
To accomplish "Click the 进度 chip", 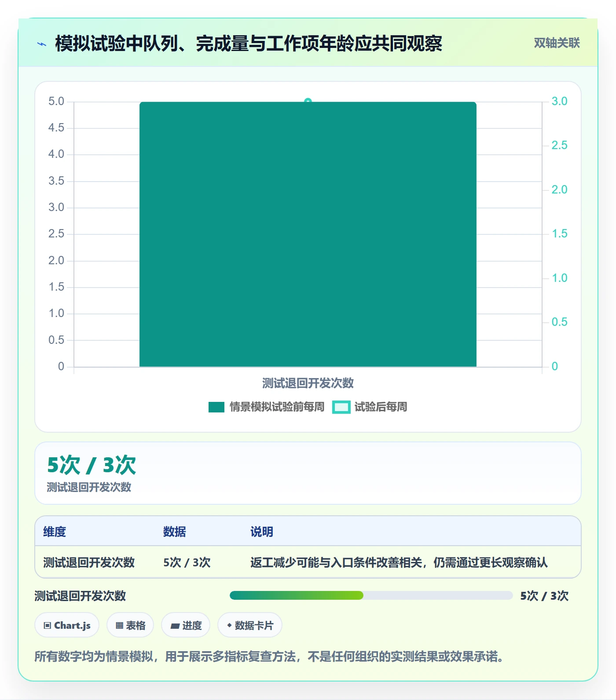I will (186, 625).
